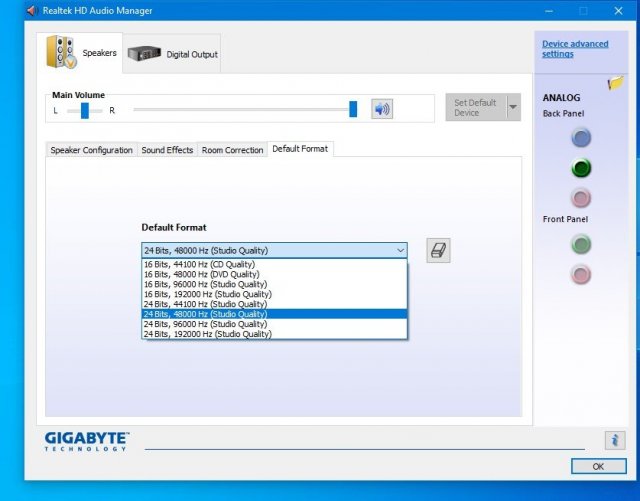Mute the main volume speaker icon
Image resolution: width=640 pixels, height=501 pixels.
381,109
